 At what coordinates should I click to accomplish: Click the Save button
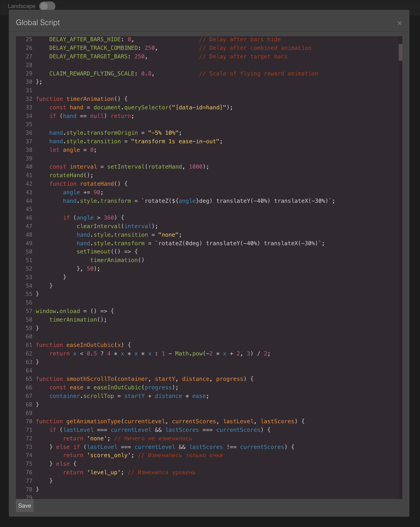pyautogui.click(x=25, y=505)
